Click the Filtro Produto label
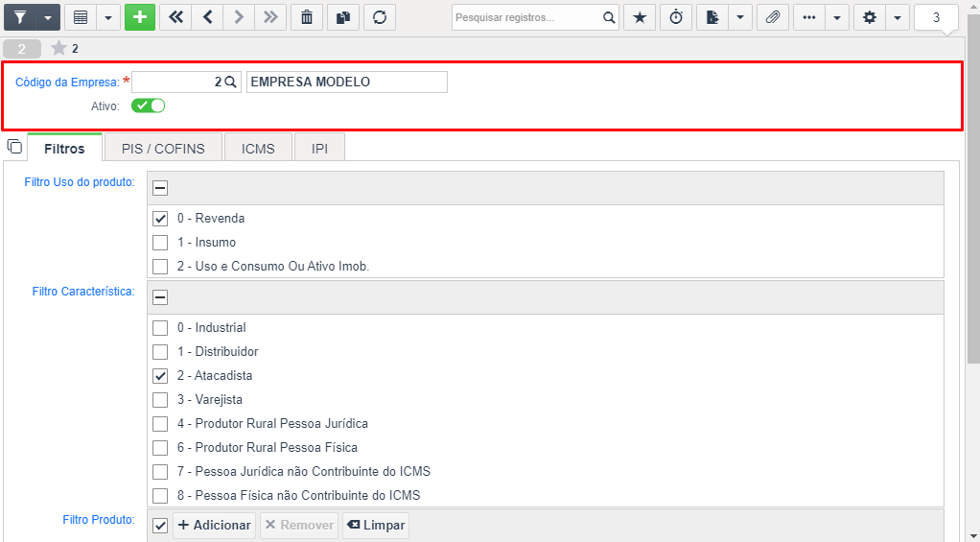 pos(98,520)
